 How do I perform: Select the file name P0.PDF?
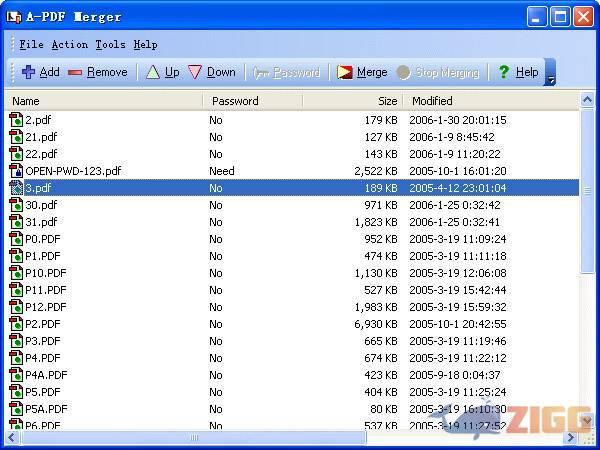tap(42, 239)
